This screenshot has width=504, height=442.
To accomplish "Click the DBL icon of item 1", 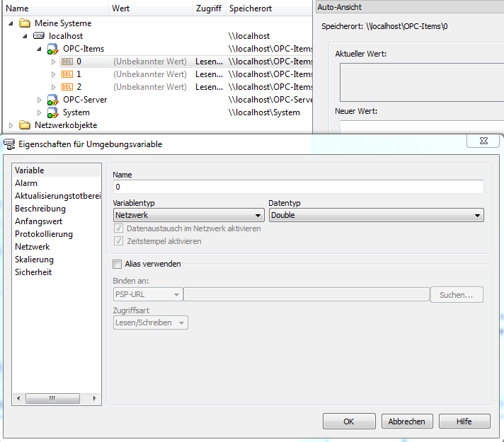I will [x=67, y=74].
